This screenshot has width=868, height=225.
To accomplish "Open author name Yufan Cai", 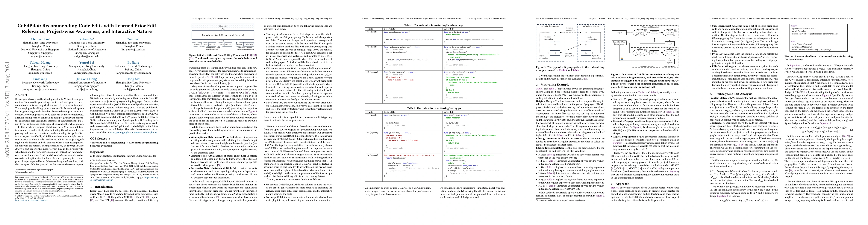I will coord(87,39).
